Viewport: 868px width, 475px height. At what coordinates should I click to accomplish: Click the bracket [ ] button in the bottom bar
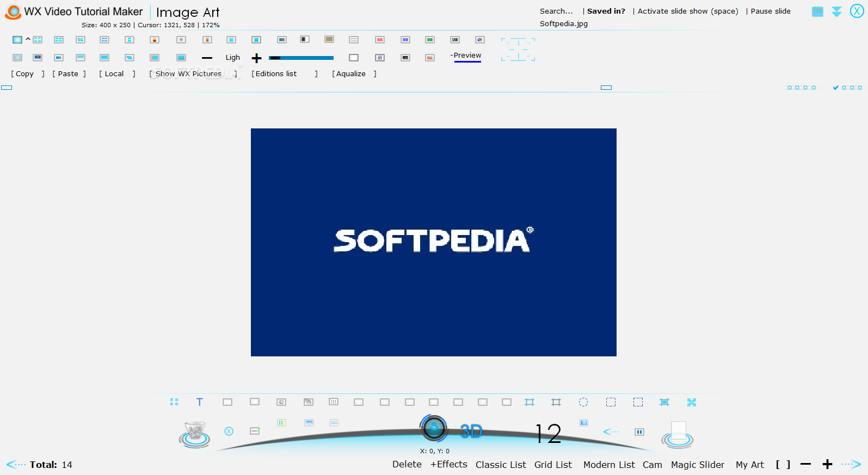pyautogui.click(x=783, y=464)
